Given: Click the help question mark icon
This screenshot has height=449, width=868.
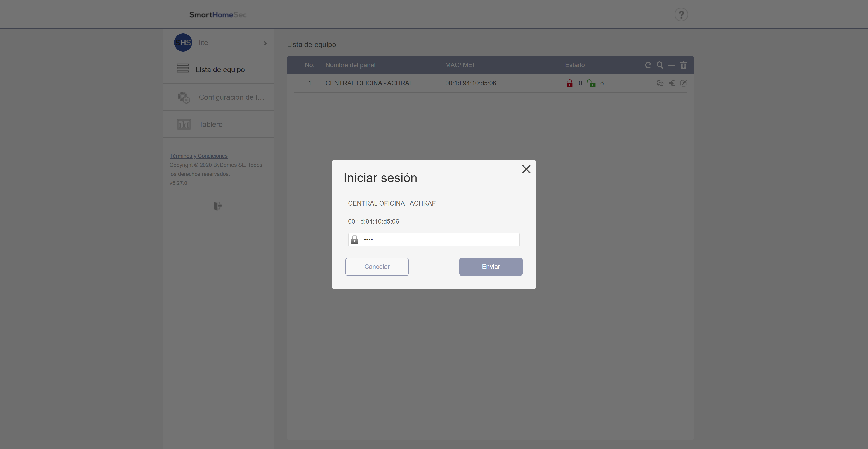Looking at the screenshot, I should click(x=681, y=15).
